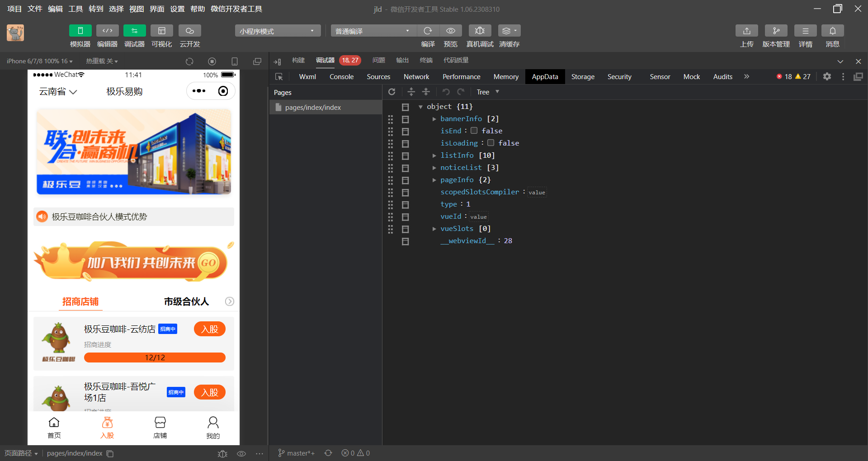Screen dimensions: 868x461
Task: Open project details (详情)
Action: click(x=806, y=31)
